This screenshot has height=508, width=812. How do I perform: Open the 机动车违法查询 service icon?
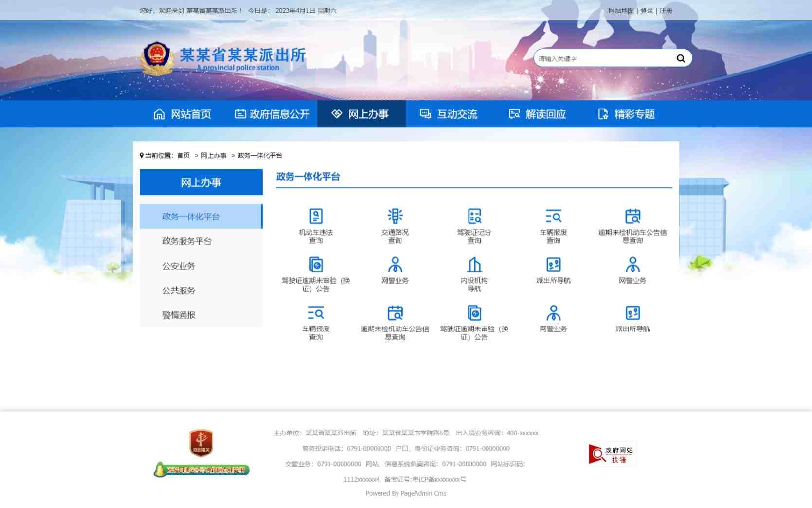(x=316, y=217)
